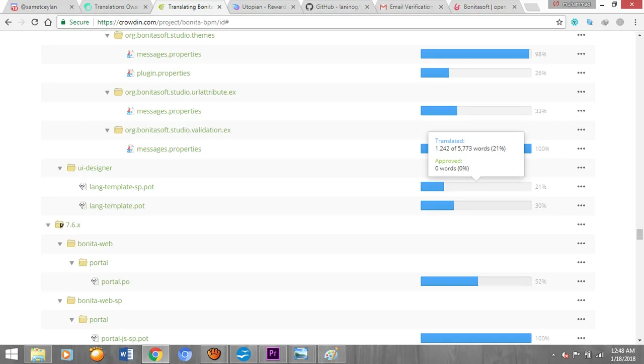Screen dimensions: 644x364
Task: Open Paint from the taskbar
Action: tap(331, 354)
